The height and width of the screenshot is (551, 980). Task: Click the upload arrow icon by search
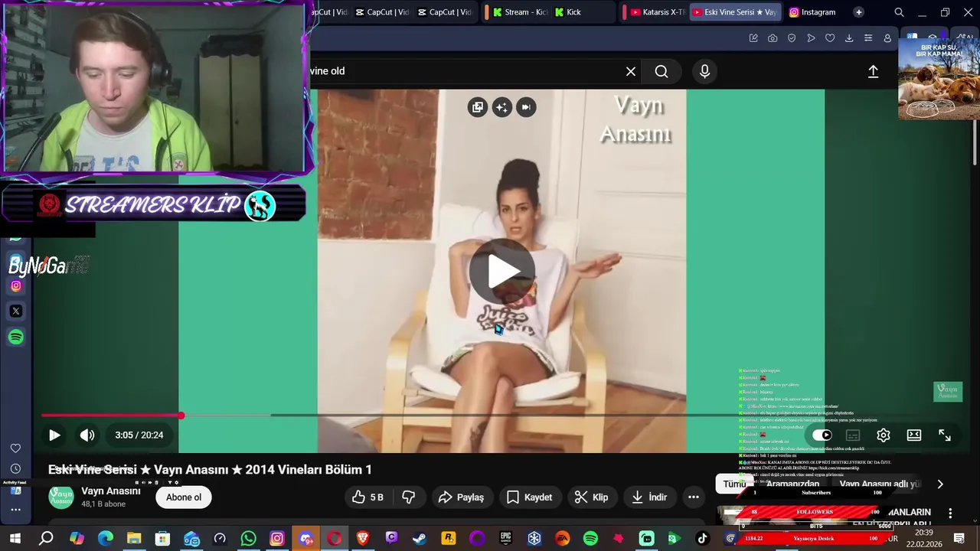click(x=873, y=71)
